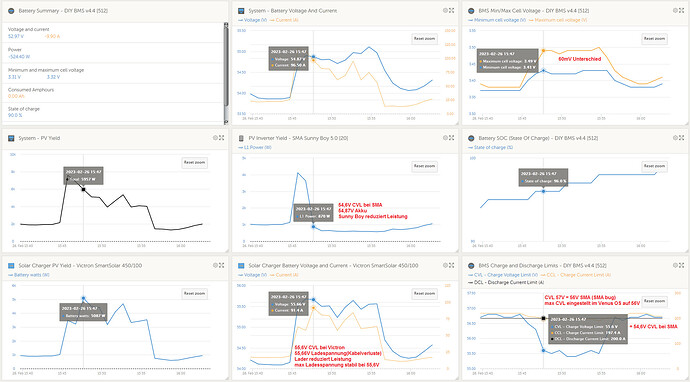690x382 pixels.
Task: Reset zoom on Battery SOC chart
Action: pos(654,166)
